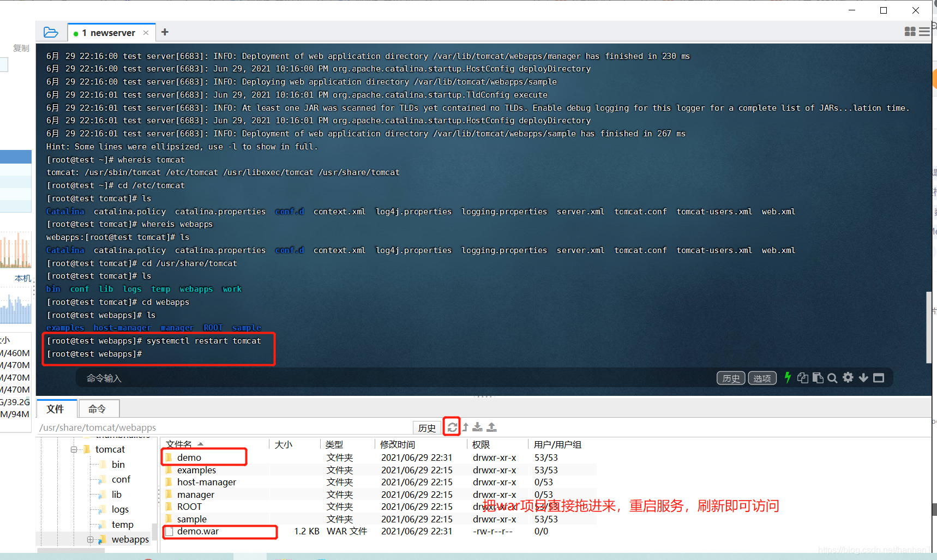Select the demo folder row
Image resolution: width=937 pixels, height=560 pixels.
click(379, 457)
